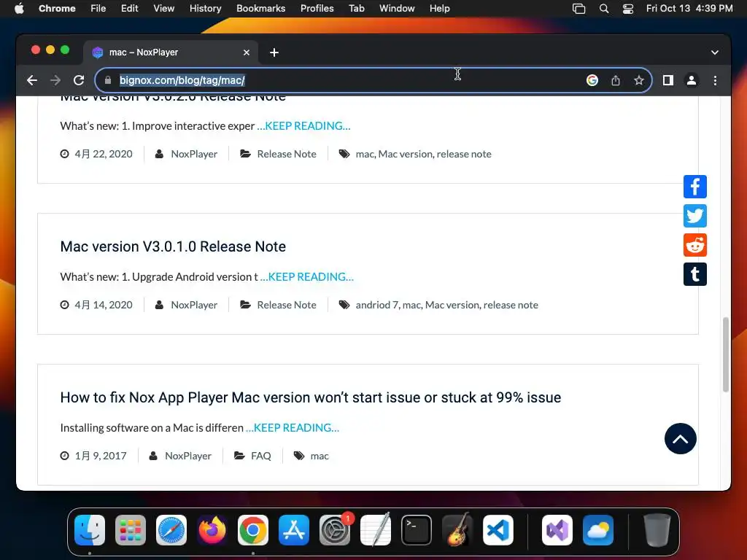Reload the current page
Image resolution: width=747 pixels, height=560 pixels.
79,80
